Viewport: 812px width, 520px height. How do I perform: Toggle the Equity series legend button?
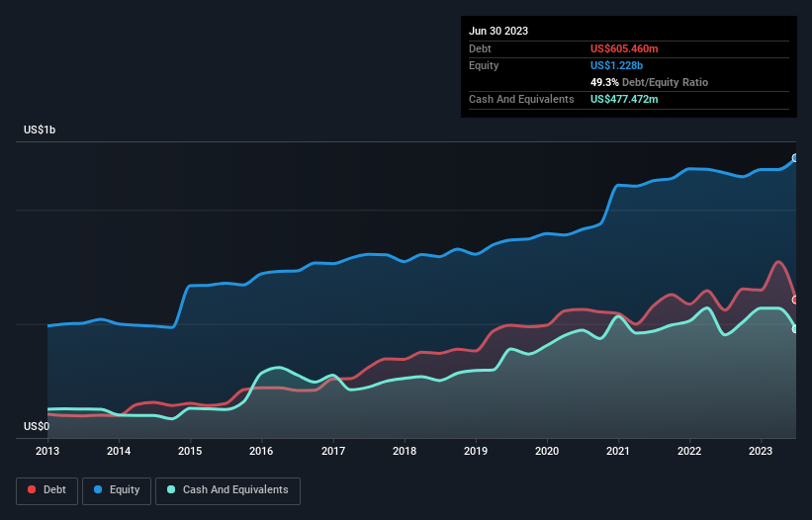(x=117, y=490)
